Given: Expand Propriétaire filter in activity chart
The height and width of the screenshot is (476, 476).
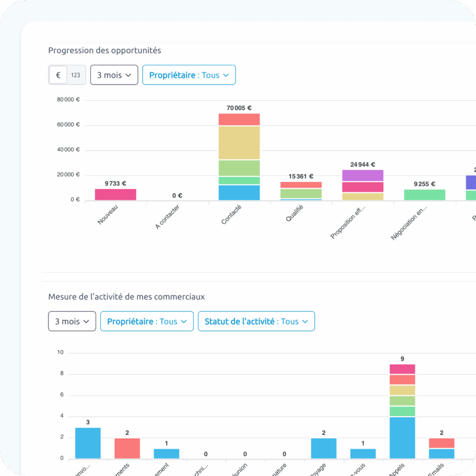Looking at the screenshot, I should pos(146,321).
